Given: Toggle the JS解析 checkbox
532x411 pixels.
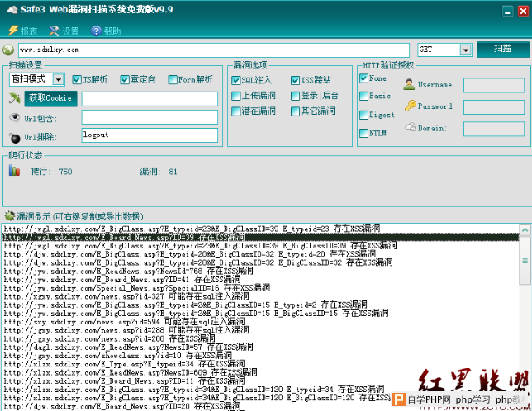Looking at the screenshot, I should click(77, 79).
